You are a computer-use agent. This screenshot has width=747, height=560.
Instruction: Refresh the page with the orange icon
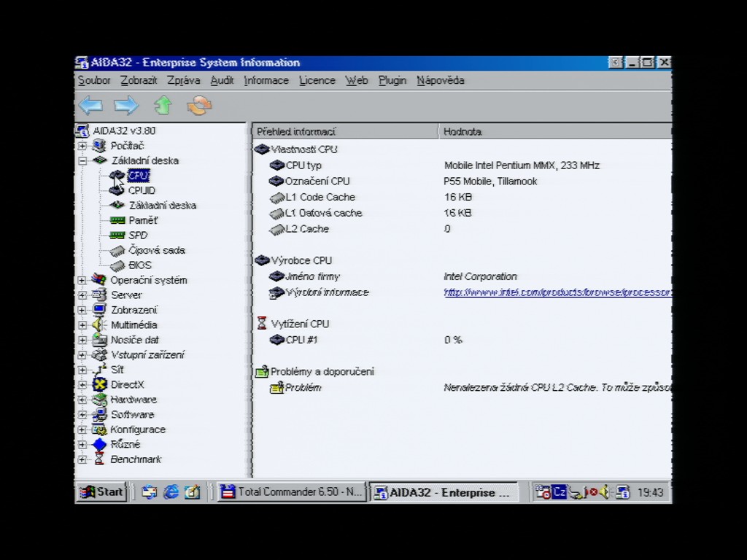pos(199,105)
